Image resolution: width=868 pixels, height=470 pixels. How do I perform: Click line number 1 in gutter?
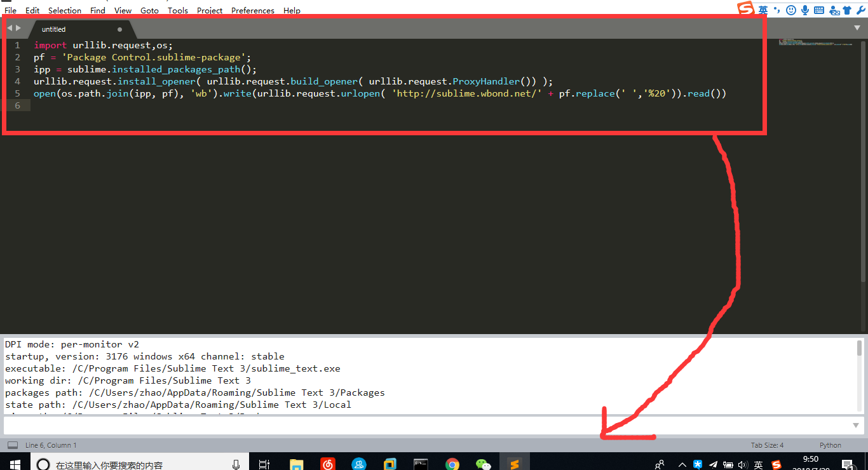pos(17,45)
